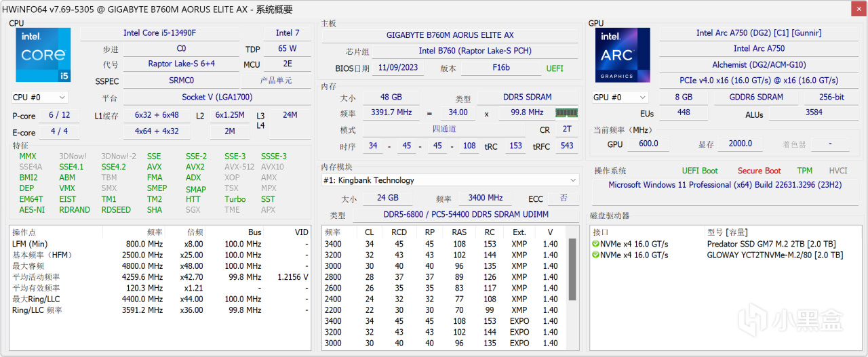Viewport: 868px width, 357px height.
Task: Click the GIGABYTE B760M AORUS ELITE AX field
Action: (x=450, y=35)
